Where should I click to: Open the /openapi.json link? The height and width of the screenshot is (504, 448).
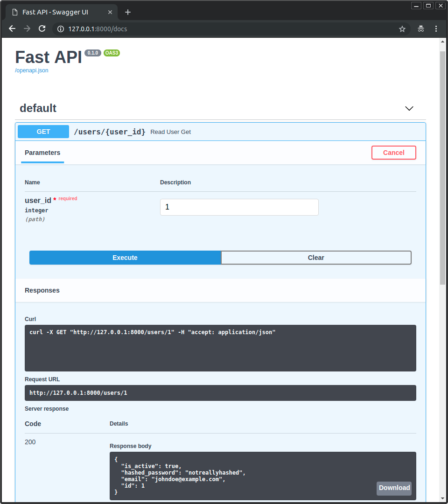[x=32, y=70]
